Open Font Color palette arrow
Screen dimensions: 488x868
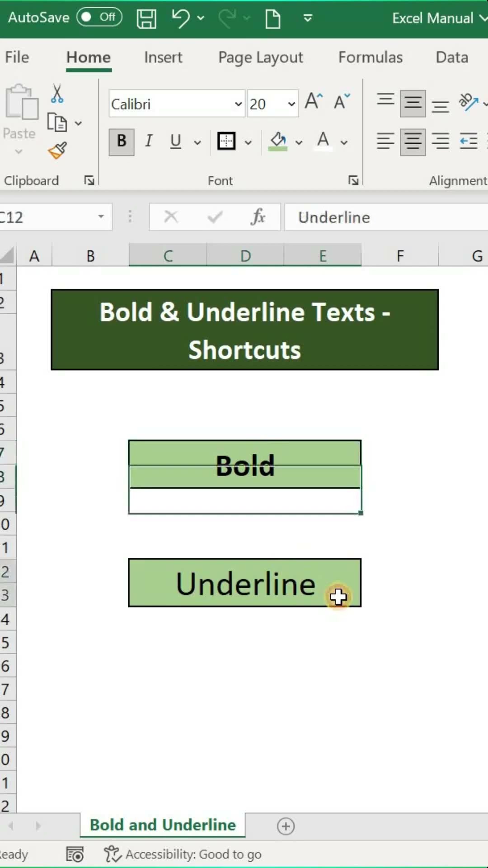tap(344, 142)
